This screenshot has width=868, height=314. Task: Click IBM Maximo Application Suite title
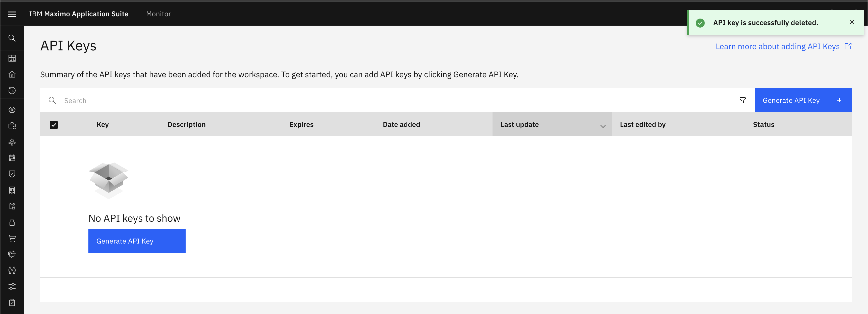79,14
